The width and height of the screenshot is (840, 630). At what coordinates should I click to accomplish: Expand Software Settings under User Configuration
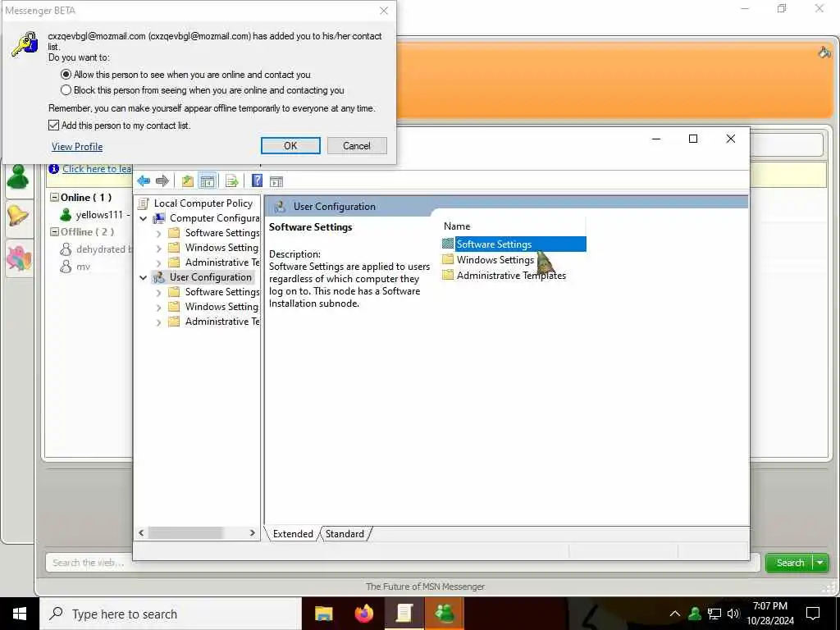click(x=158, y=293)
